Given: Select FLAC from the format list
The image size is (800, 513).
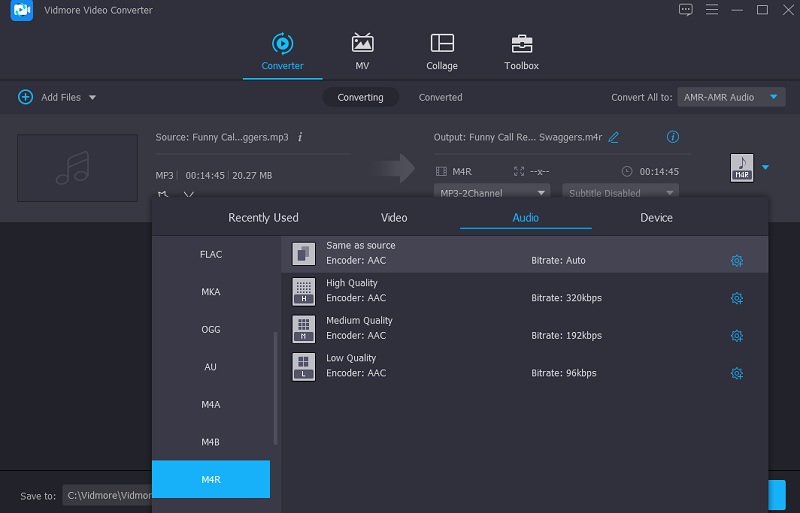Looking at the screenshot, I should point(211,254).
